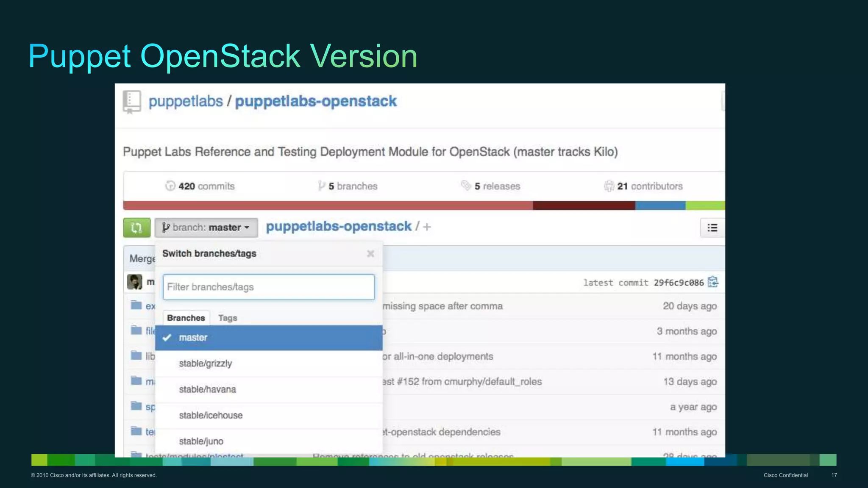868x488 pixels.
Task: Click the repository book icon
Action: [x=131, y=102]
